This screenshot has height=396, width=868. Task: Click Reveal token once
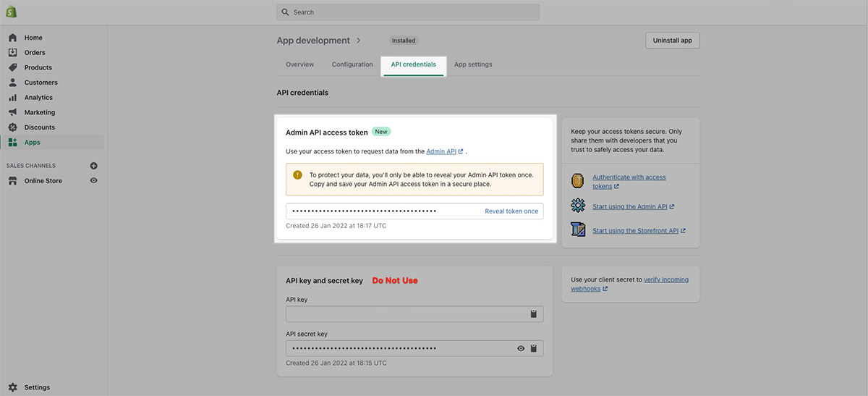tap(511, 211)
